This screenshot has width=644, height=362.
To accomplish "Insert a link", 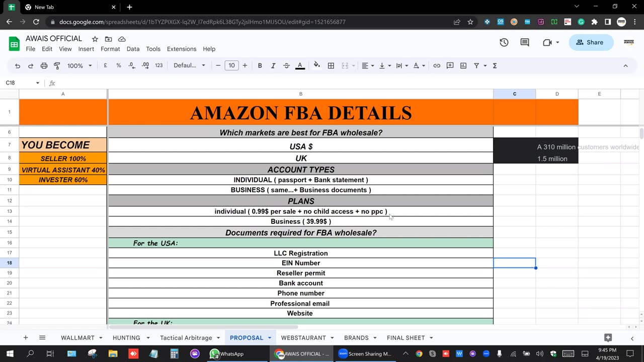I will point(437,65).
